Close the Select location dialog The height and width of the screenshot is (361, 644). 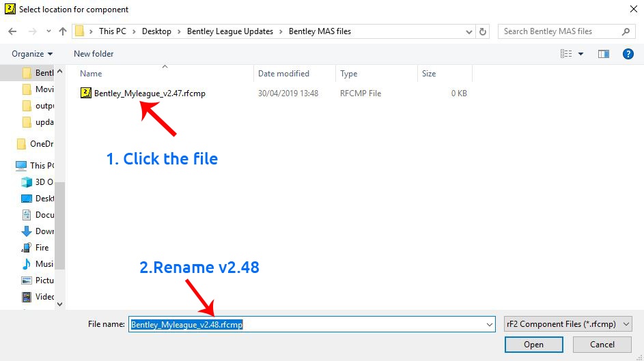point(633,9)
